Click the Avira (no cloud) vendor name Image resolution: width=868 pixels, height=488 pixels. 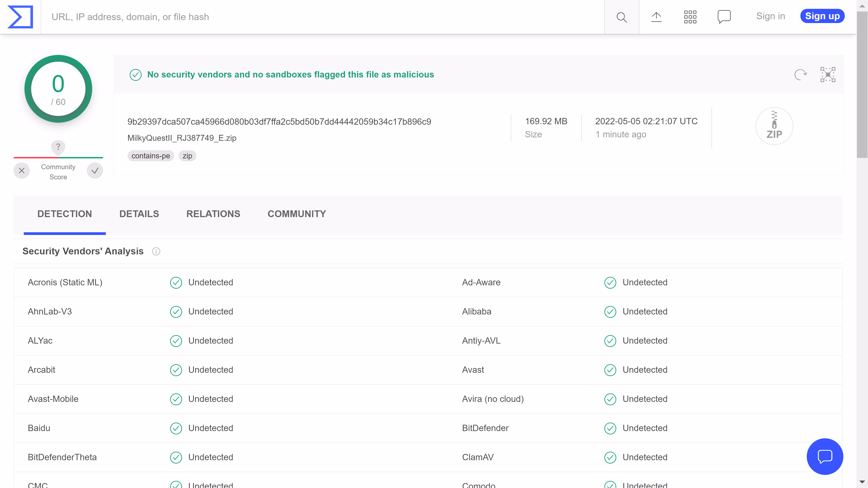tap(493, 399)
